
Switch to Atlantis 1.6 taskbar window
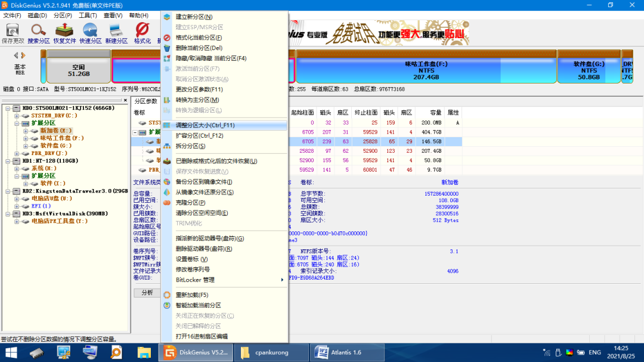[346, 352]
